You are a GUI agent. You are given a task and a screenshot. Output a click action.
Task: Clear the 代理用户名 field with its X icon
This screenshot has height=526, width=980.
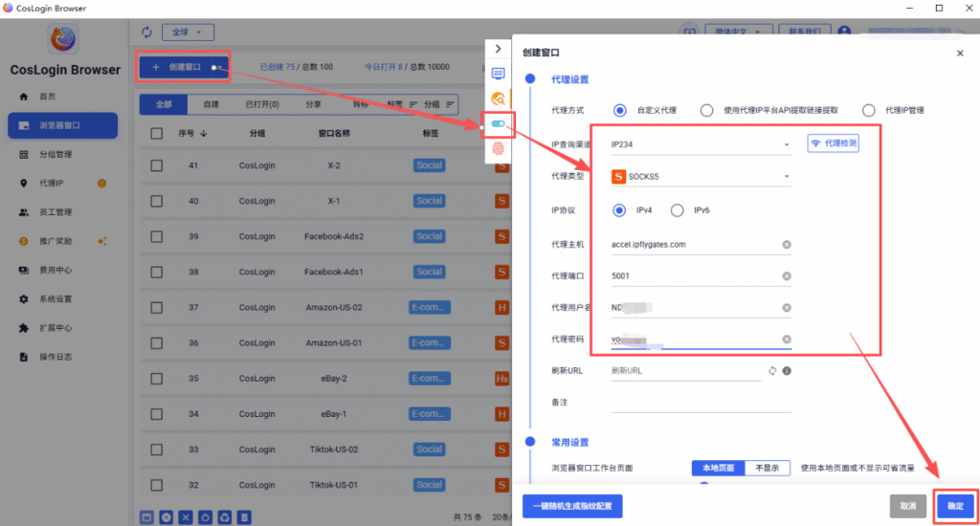pos(787,307)
